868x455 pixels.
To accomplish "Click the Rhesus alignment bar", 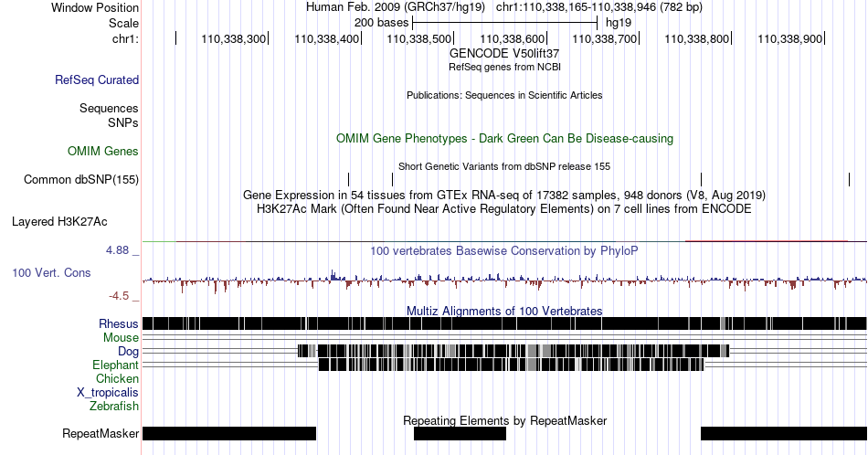I will click(504, 323).
